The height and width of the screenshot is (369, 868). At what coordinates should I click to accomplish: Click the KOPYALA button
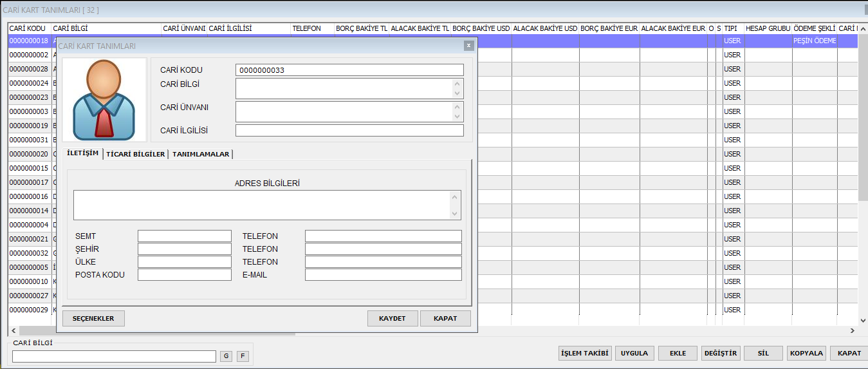click(806, 354)
